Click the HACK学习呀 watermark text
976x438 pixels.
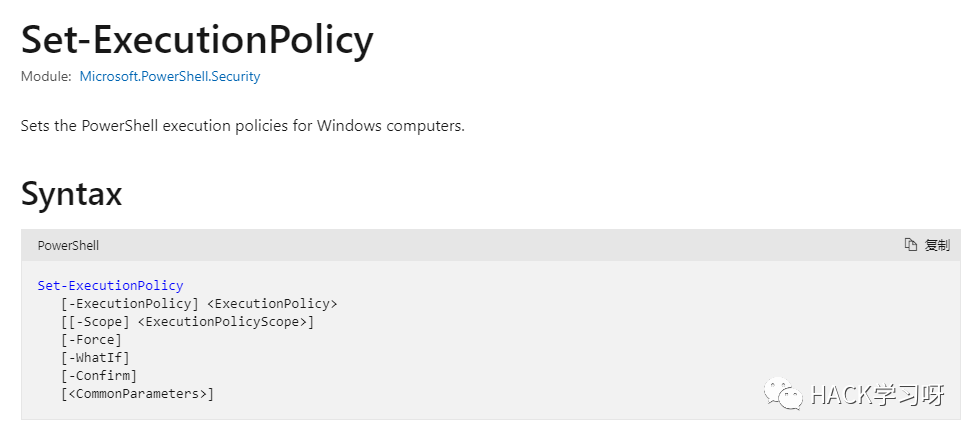(x=878, y=396)
